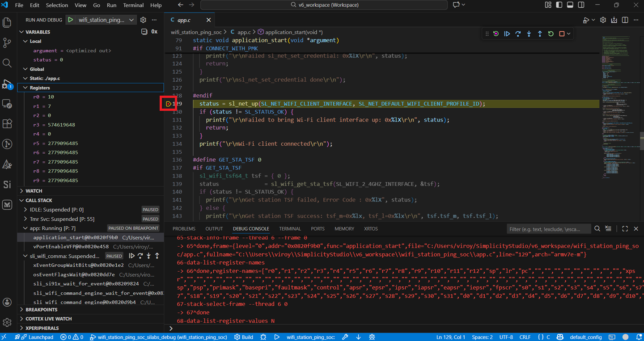Click wifi_station_ping_soc: in the status bar
Screen dimensions: 644x341
[x=310, y=337]
